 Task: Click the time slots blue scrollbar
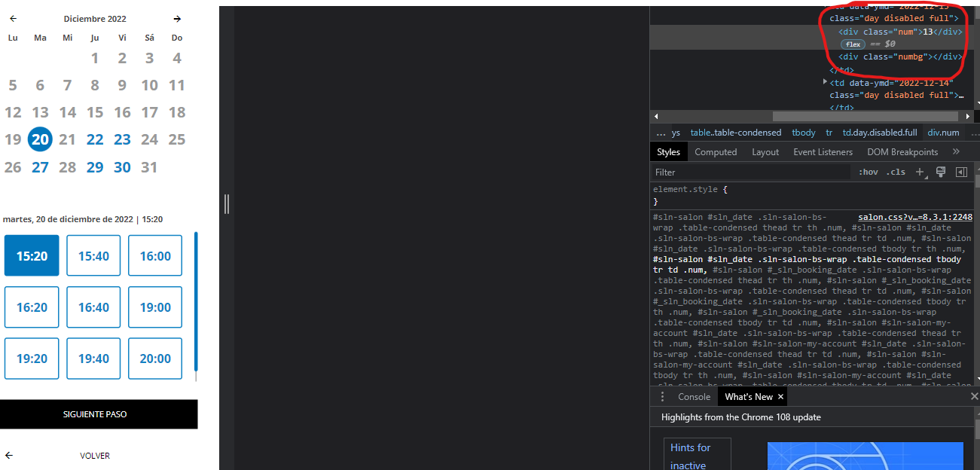(196, 301)
